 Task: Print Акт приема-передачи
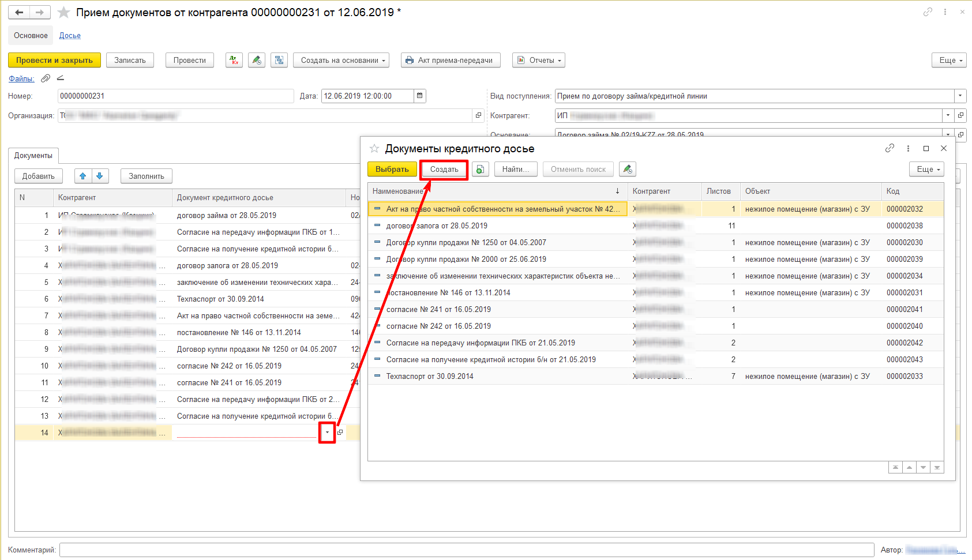coord(451,60)
